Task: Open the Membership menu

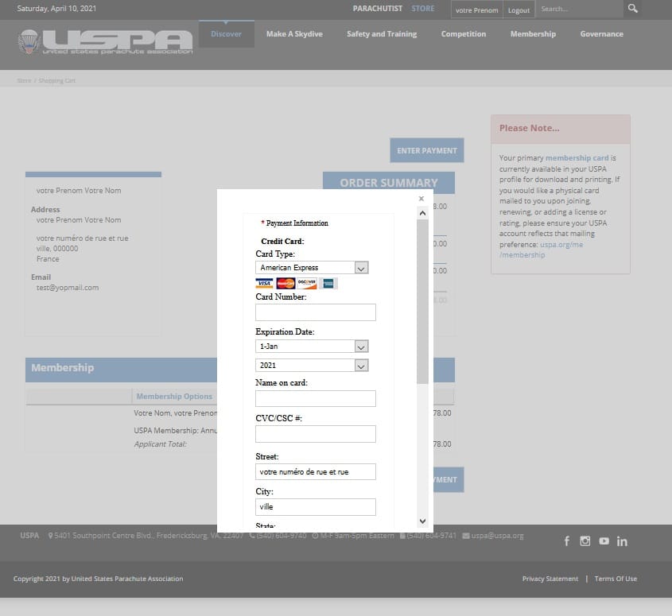Action: [533, 34]
